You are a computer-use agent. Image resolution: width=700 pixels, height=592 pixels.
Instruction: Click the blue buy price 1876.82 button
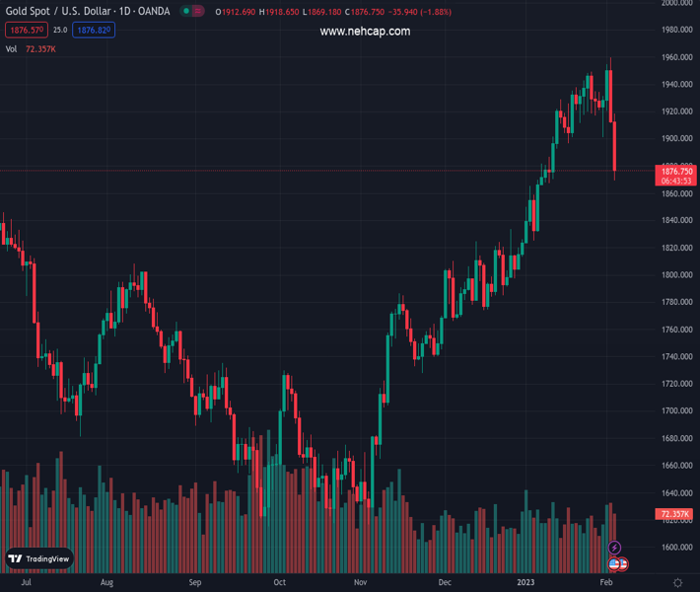[93, 31]
